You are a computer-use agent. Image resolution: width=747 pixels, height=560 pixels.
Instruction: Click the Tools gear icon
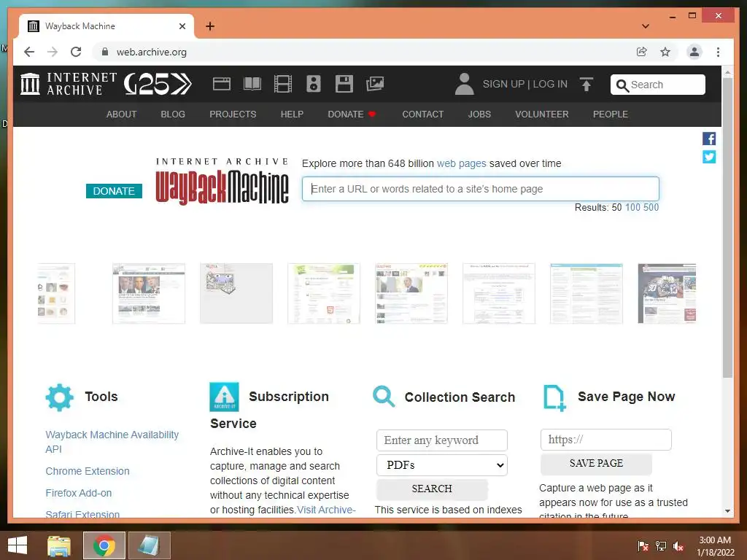(x=60, y=397)
